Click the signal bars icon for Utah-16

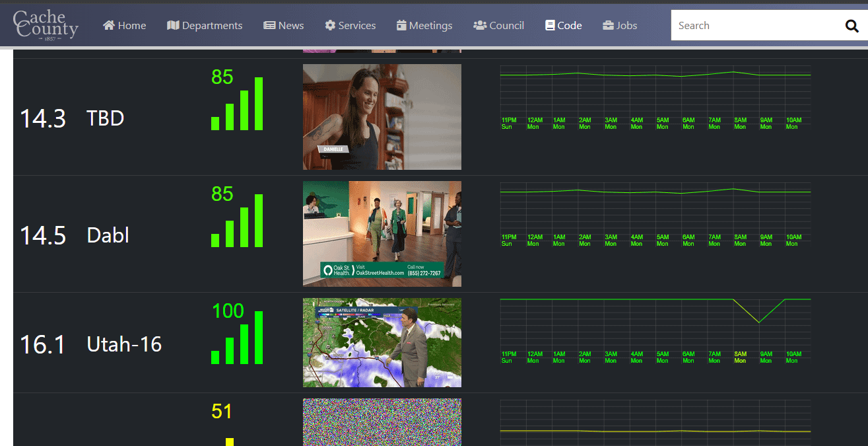coord(237,338)
